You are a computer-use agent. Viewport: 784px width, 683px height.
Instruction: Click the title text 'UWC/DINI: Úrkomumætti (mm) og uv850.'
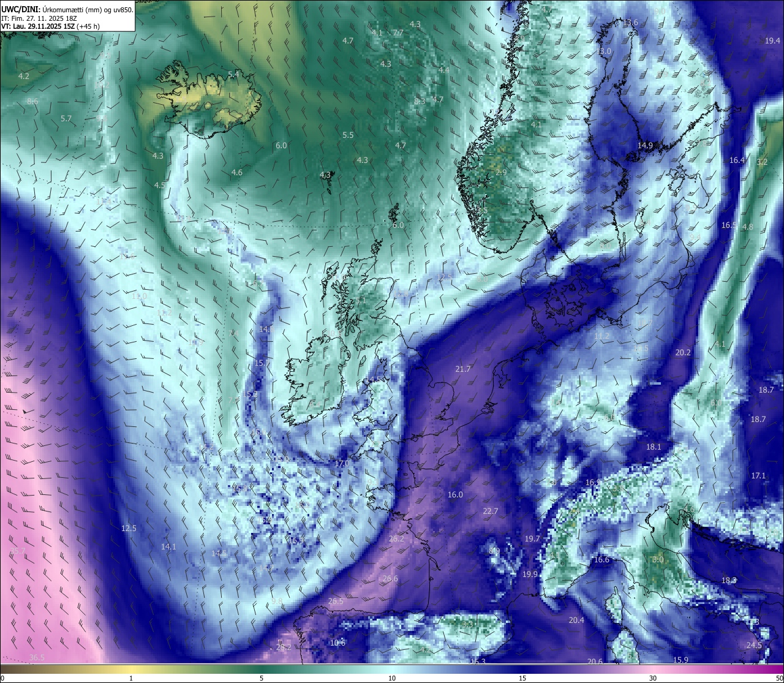pos(67,10)
